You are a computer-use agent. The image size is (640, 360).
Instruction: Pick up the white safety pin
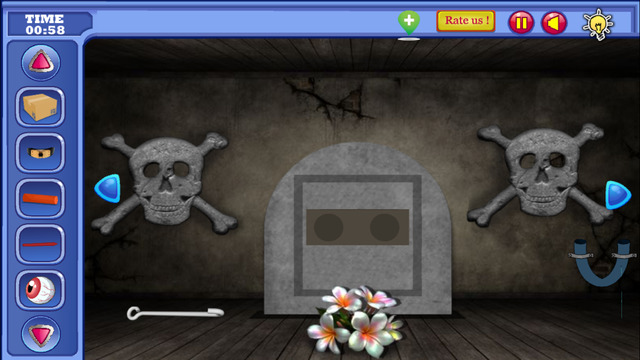pyautogui.click(x=175, y=313)
